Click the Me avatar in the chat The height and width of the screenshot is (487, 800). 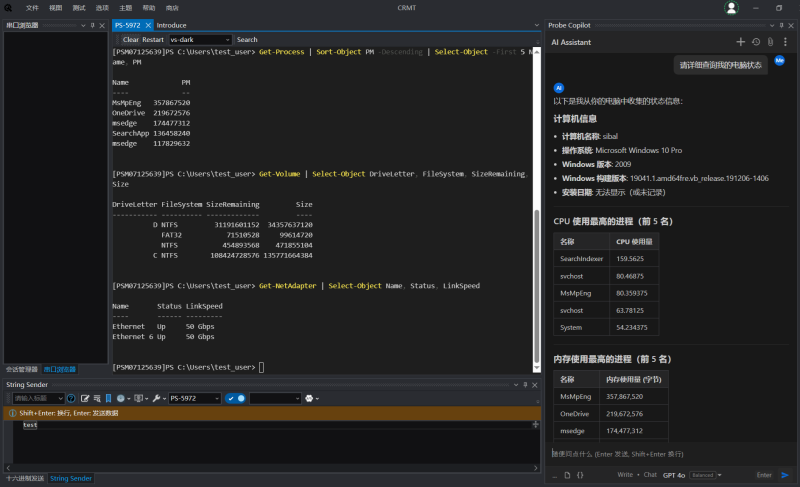click(x=780, y=60)
